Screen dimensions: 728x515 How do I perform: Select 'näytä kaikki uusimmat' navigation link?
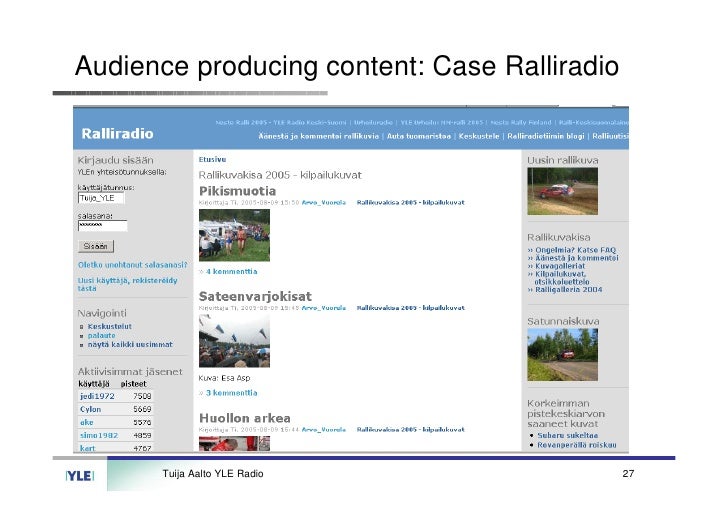pyautogui.click(x=129, y=344)
